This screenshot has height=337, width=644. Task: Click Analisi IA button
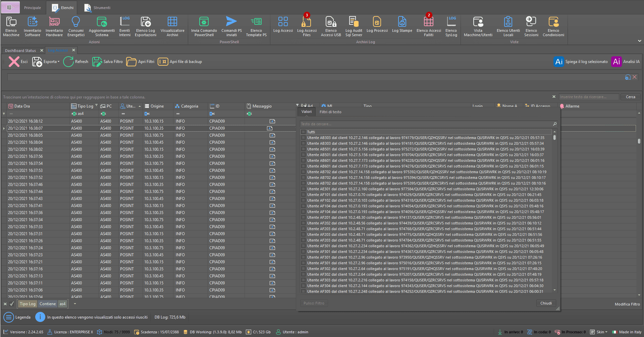point(626,62)
